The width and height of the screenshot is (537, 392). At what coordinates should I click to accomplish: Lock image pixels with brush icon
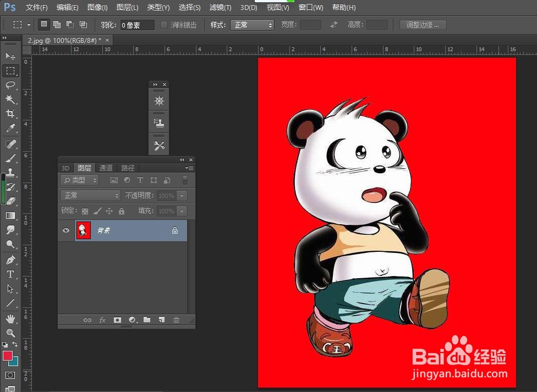[x=97, y=211]
